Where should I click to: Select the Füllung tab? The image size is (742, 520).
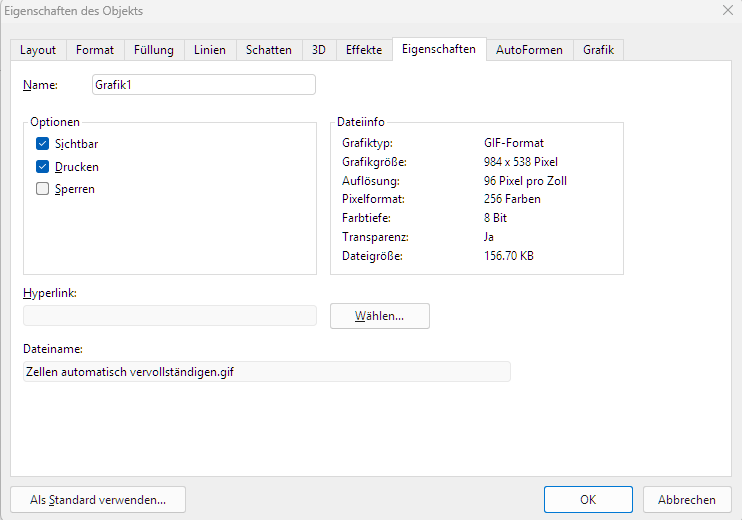pos(154,50)
